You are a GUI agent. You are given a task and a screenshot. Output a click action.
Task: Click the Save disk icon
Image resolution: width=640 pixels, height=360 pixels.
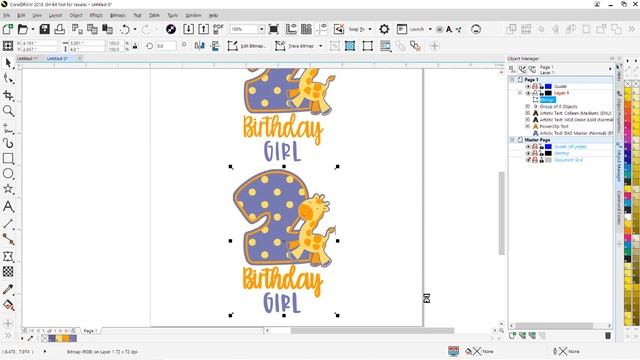(44, 29)
